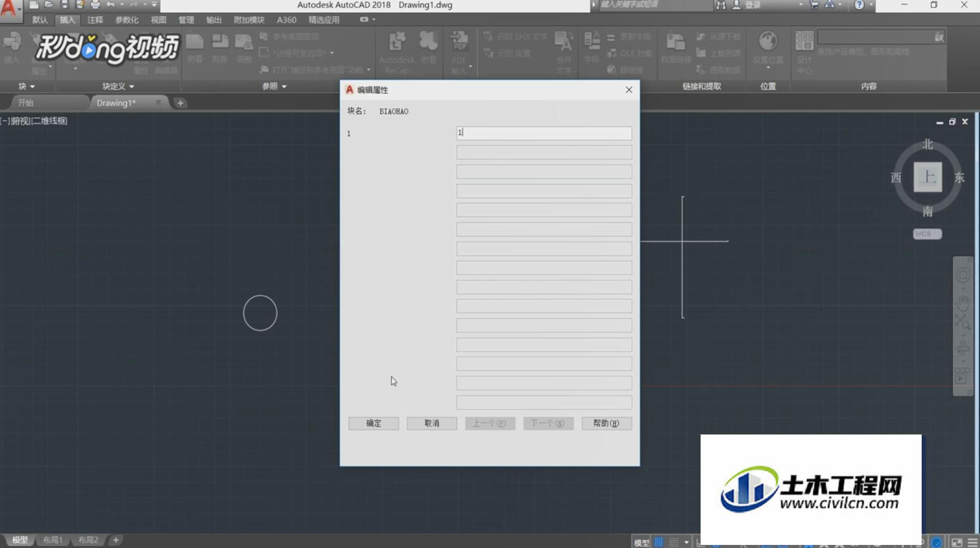Click 帮助(H) in the 编辑属性 dialog

tap(607, 423)
